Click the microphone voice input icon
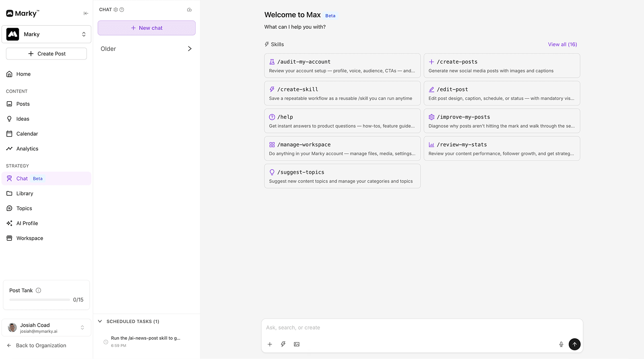The image size is (644, 359). [561, 344]
